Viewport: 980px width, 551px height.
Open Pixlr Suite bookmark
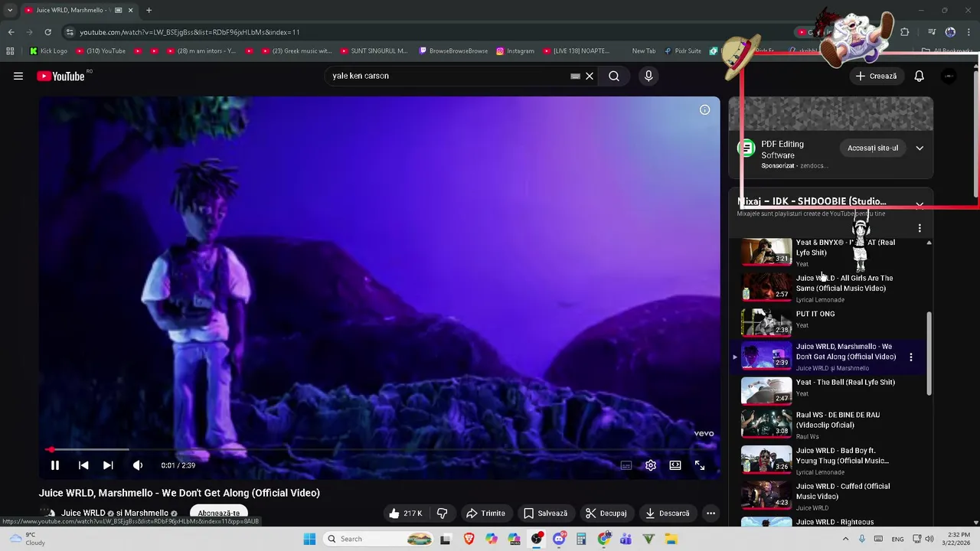point(683,51)
